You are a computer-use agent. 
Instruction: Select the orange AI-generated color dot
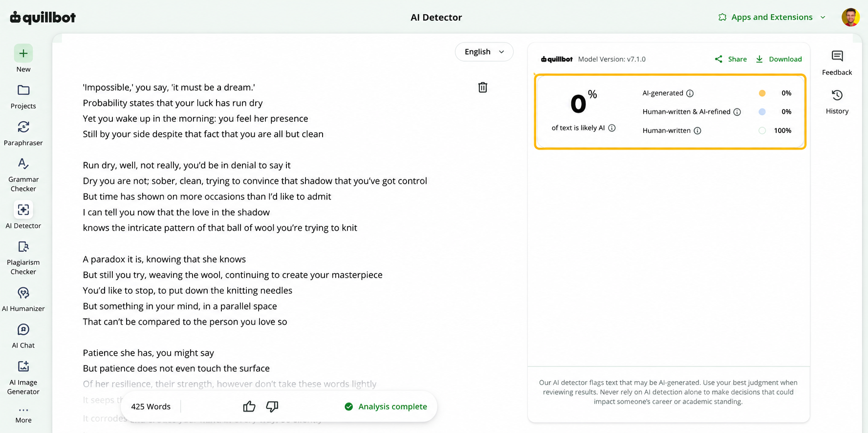point(762,93)
